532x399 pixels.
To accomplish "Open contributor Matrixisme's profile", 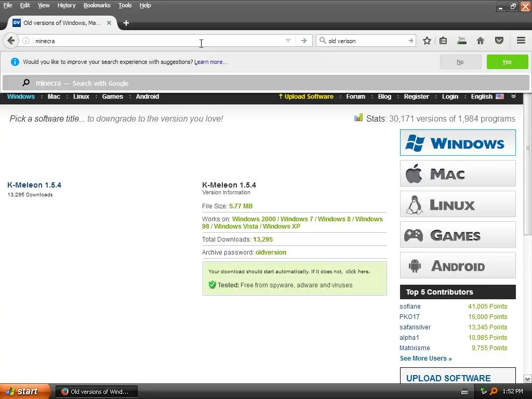I will coord(415,348).
